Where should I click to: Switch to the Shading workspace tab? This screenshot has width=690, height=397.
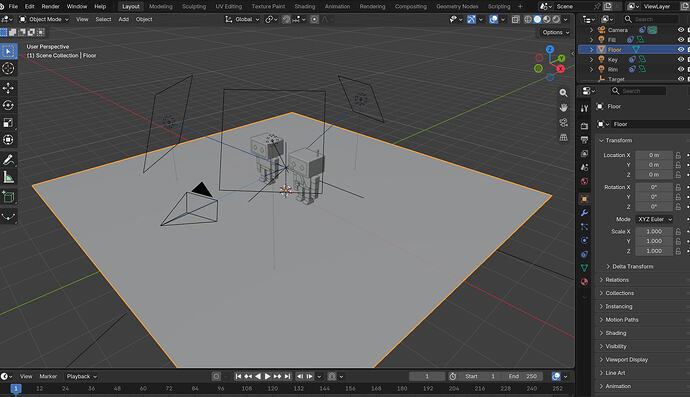click(305, 7)
